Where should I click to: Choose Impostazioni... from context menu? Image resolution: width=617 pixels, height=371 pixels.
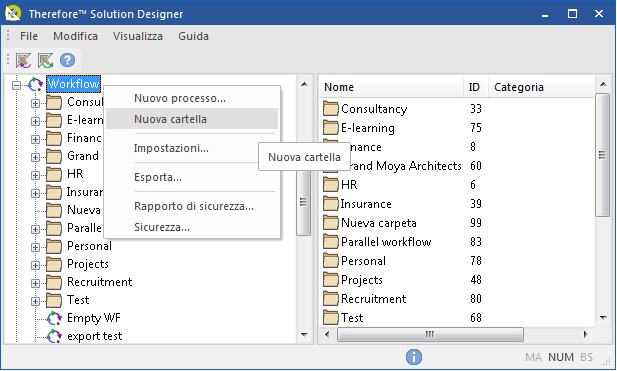[192, 148]
